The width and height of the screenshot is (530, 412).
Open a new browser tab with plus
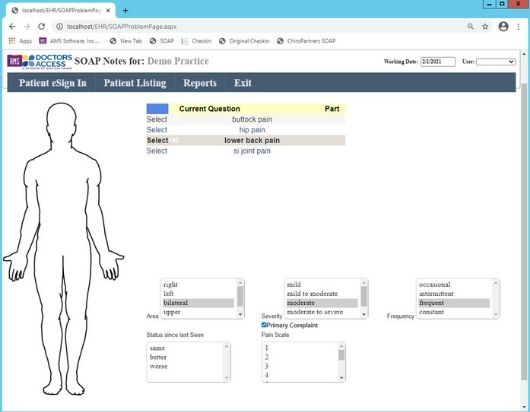tap(125, 10)
